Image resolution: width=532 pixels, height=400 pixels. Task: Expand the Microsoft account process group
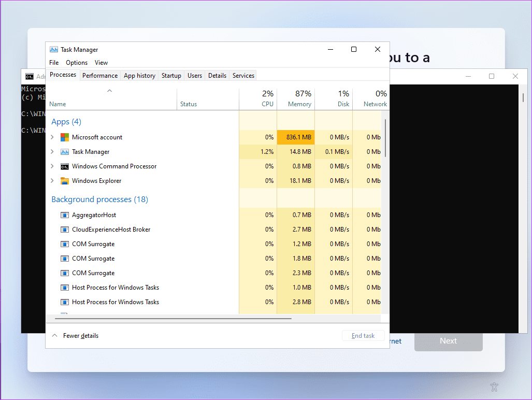coord(52,137)
